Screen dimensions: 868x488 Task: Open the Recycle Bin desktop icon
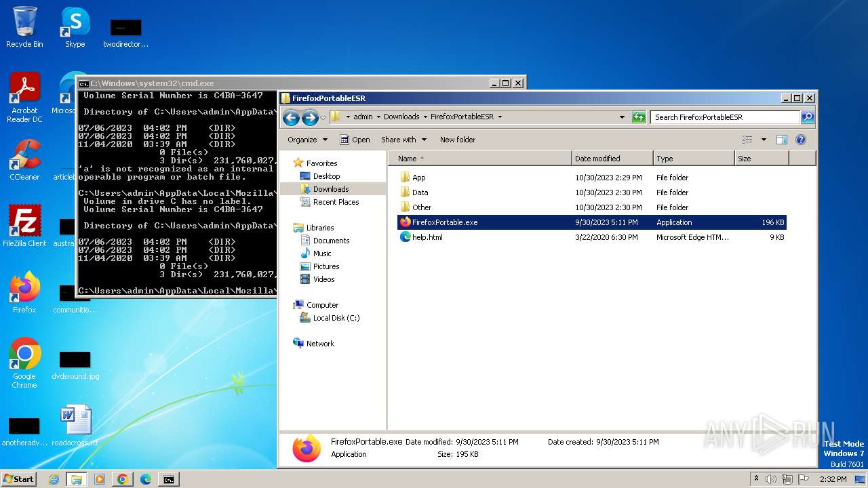pyautogui.click(x=24, y=27)
